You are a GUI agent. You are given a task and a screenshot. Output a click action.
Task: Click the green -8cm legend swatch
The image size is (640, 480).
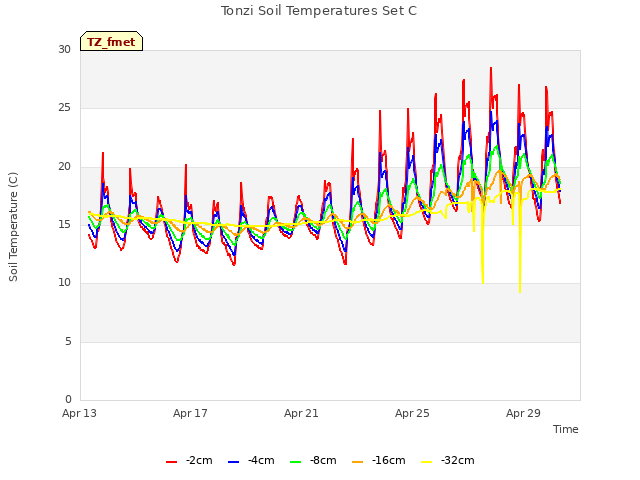296,462
